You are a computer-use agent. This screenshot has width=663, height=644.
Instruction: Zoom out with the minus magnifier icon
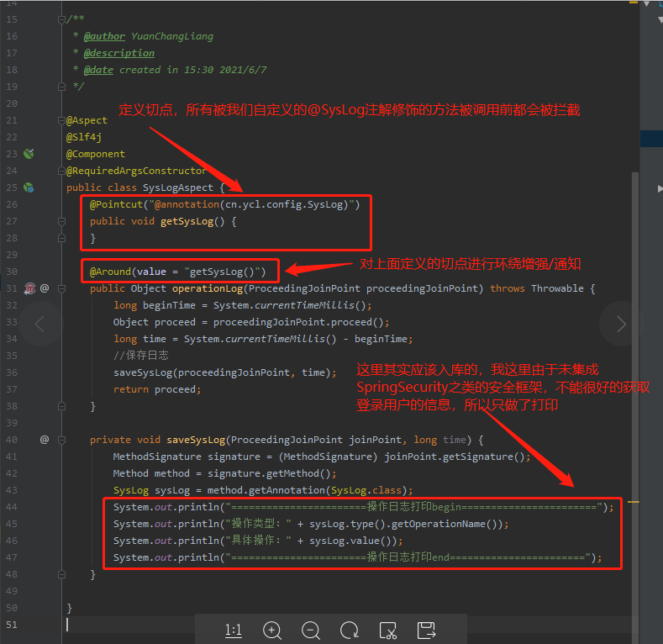pos(311,630)
